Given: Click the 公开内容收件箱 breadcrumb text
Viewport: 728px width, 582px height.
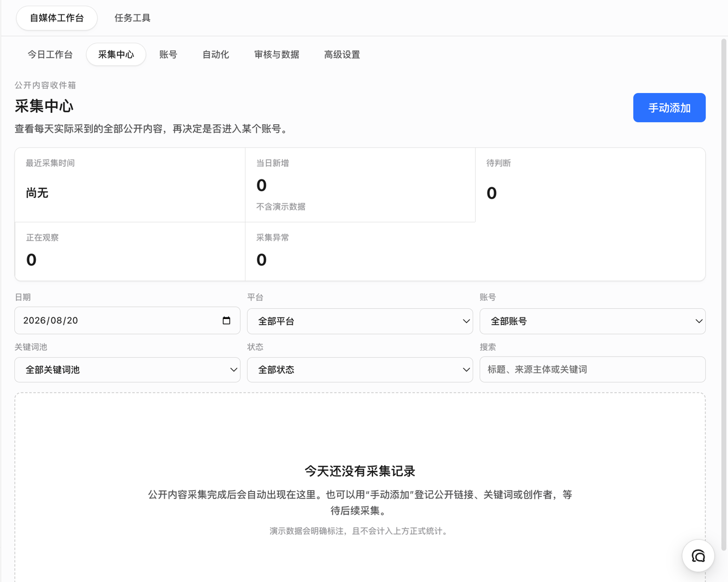Looking at the screenshot, I should 45,85.
